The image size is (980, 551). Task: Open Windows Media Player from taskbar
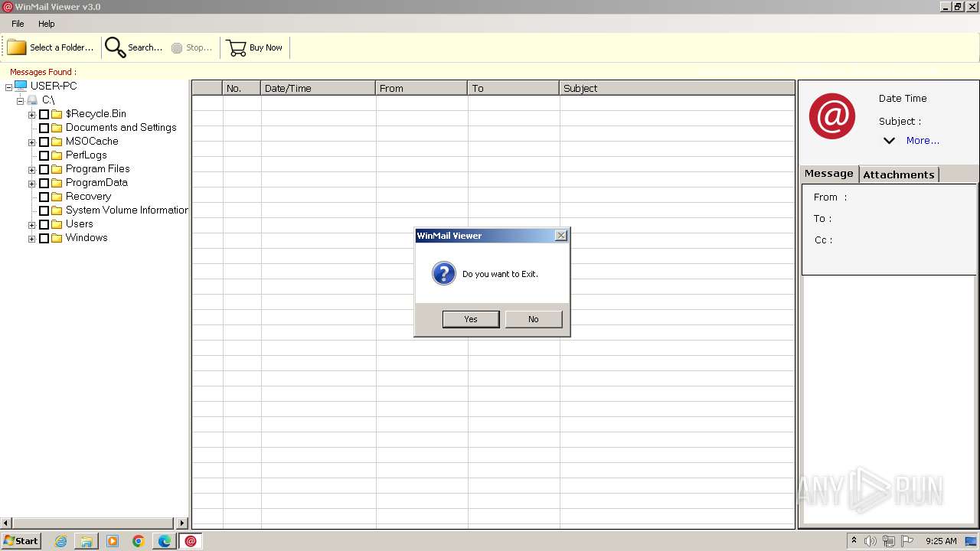click(113, 541)
